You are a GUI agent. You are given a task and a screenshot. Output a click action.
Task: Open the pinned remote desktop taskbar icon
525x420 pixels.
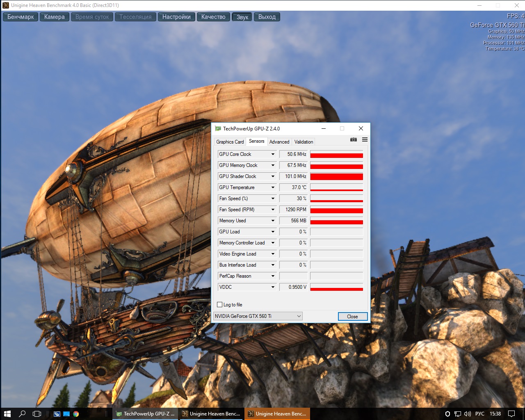57,414
